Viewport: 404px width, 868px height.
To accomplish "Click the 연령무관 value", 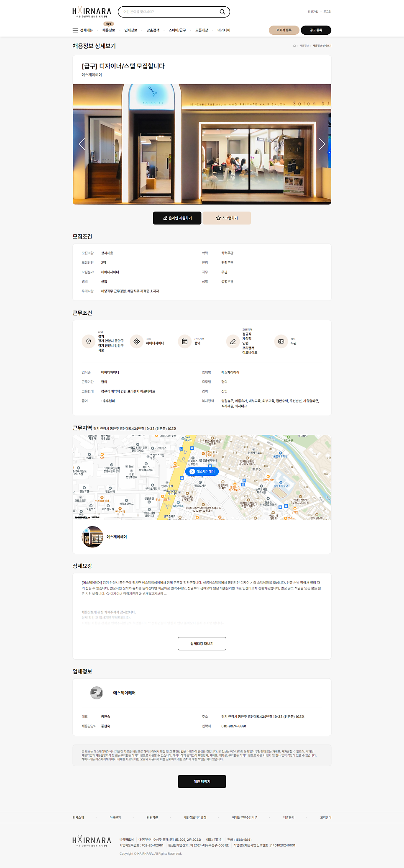I will pyautogui.click(x=228, y=263).
